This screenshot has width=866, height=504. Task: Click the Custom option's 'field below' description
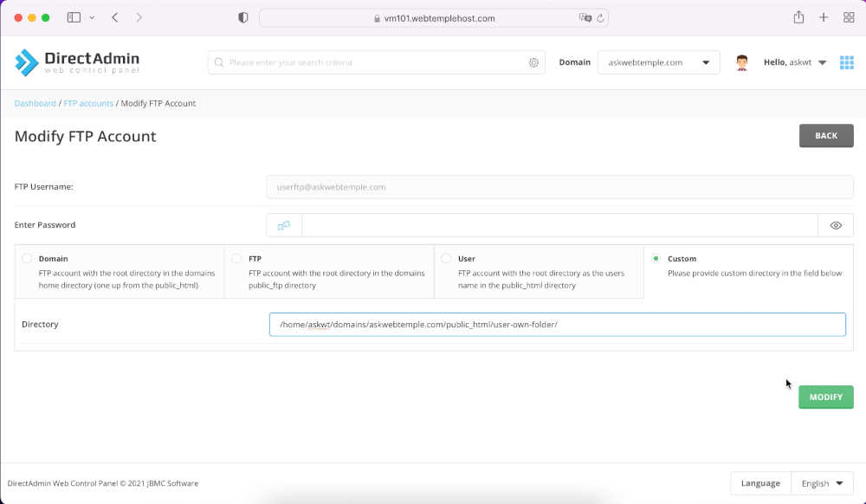pos(754,274)
